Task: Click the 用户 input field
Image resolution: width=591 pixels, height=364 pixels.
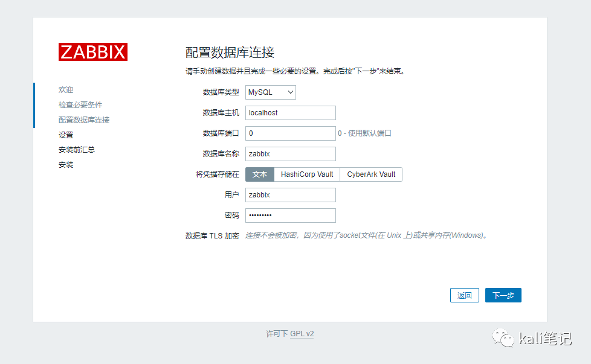Action: point(291,195)
